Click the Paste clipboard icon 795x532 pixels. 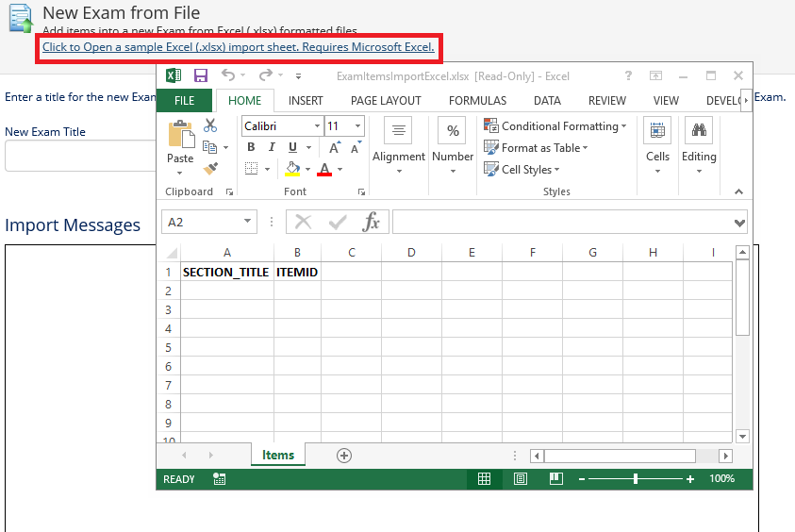[x=180, y=140]
